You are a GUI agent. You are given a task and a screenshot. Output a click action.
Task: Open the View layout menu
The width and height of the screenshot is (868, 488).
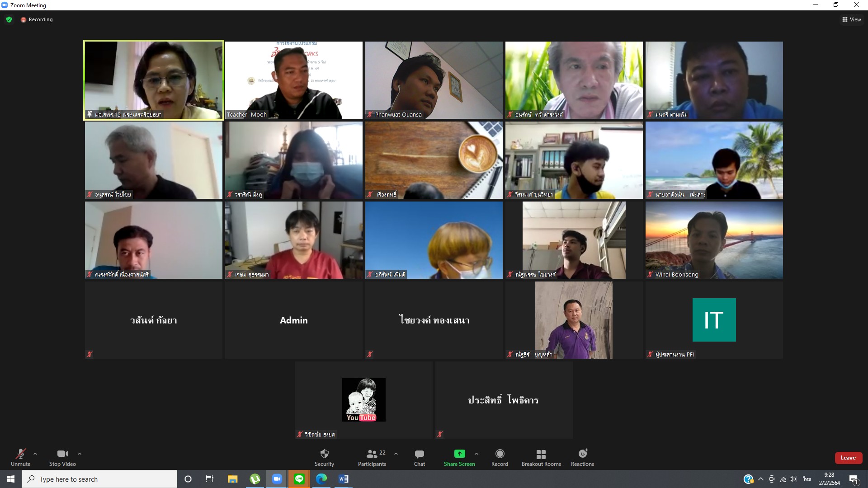[x=851, y=19]
